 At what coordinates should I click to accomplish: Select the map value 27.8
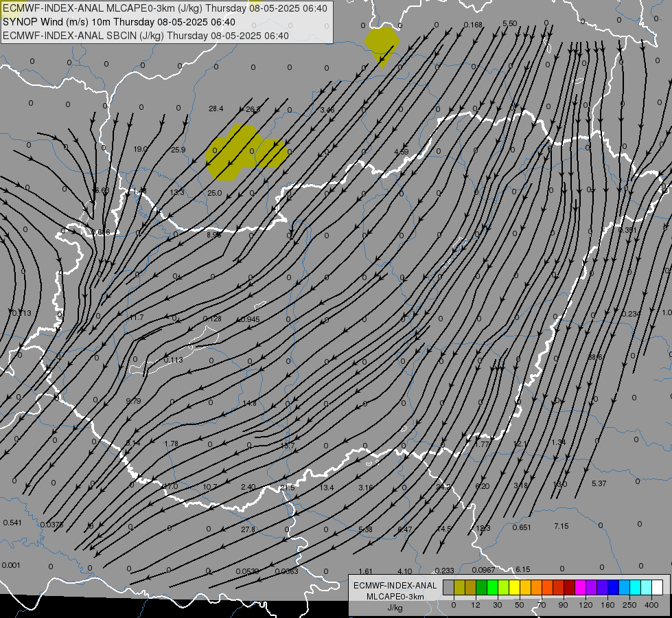[248, 529]
